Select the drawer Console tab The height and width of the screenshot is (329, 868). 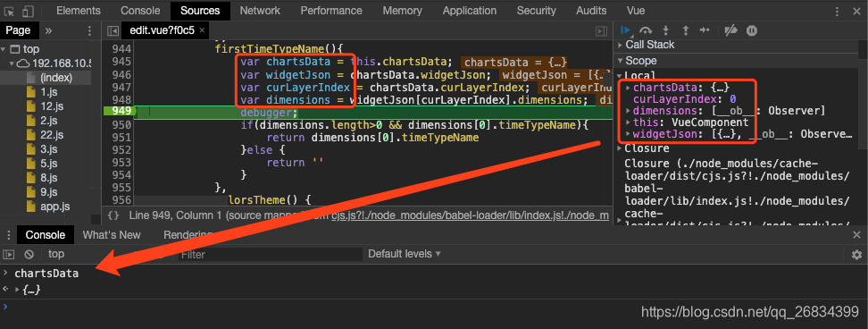coord(45,235)
